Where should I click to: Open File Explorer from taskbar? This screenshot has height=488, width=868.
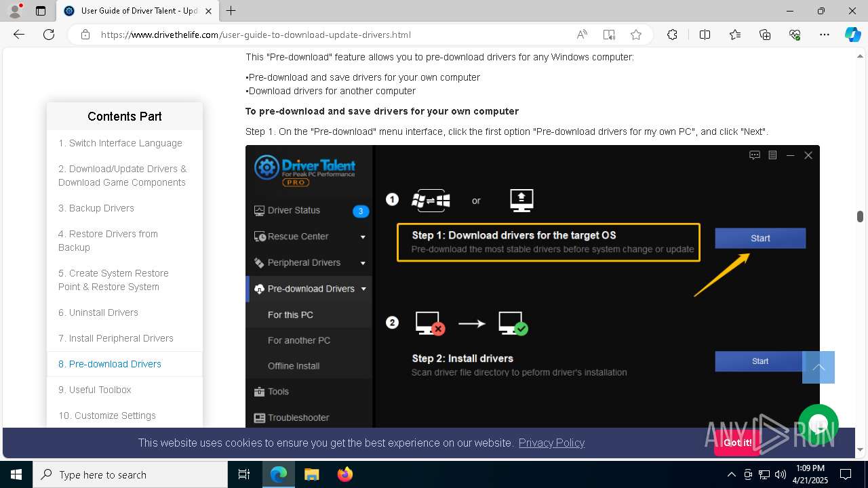click(312, 474)
